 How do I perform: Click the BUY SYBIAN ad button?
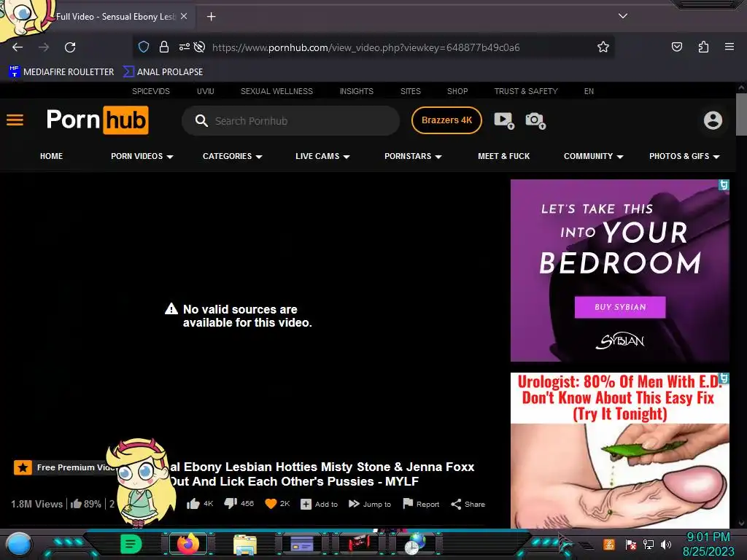(620, 307)
